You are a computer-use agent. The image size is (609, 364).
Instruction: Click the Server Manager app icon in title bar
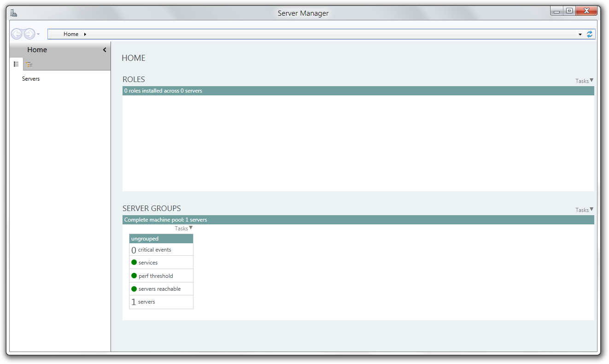click(14, 12)
